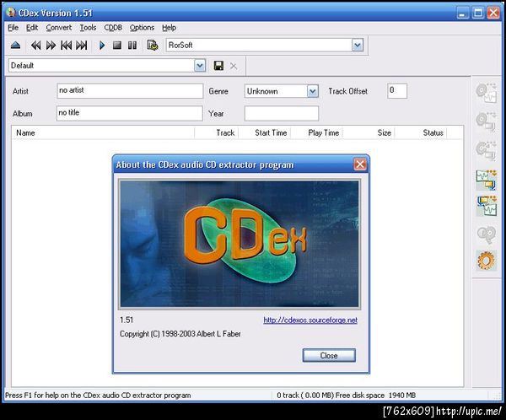506x420 pixels.
Task: Click Convert WAV to compressed audio icon
Action: click(487, 180)
